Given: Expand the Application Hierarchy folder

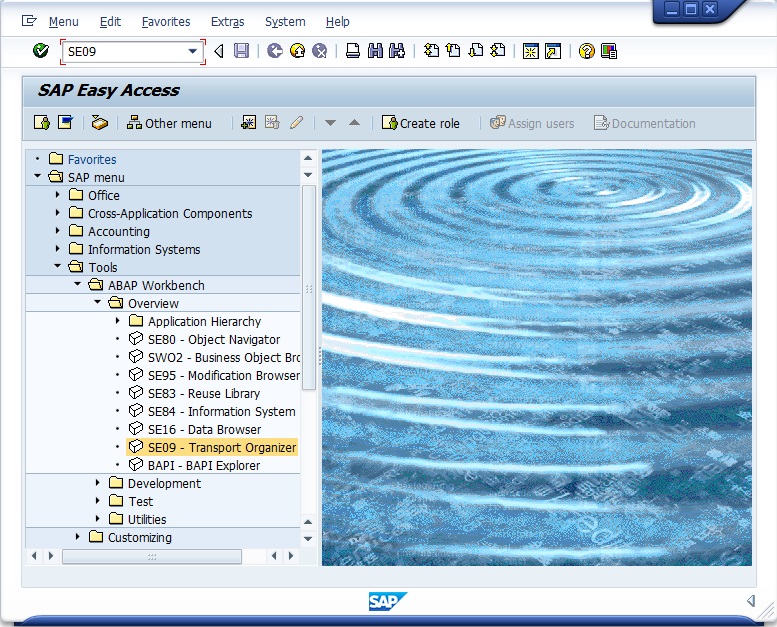Looking at the screenshot, I should pos(117,321).
